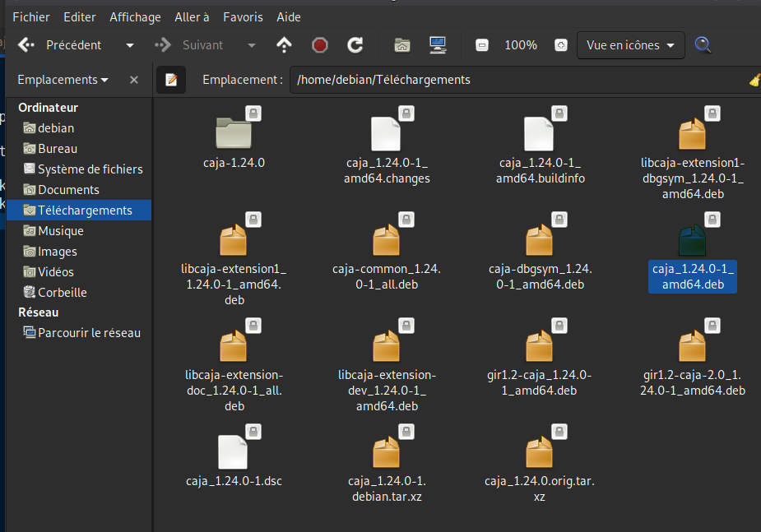Toggle the text location edit button
761x532 pixels.
(x=171, y=80)
